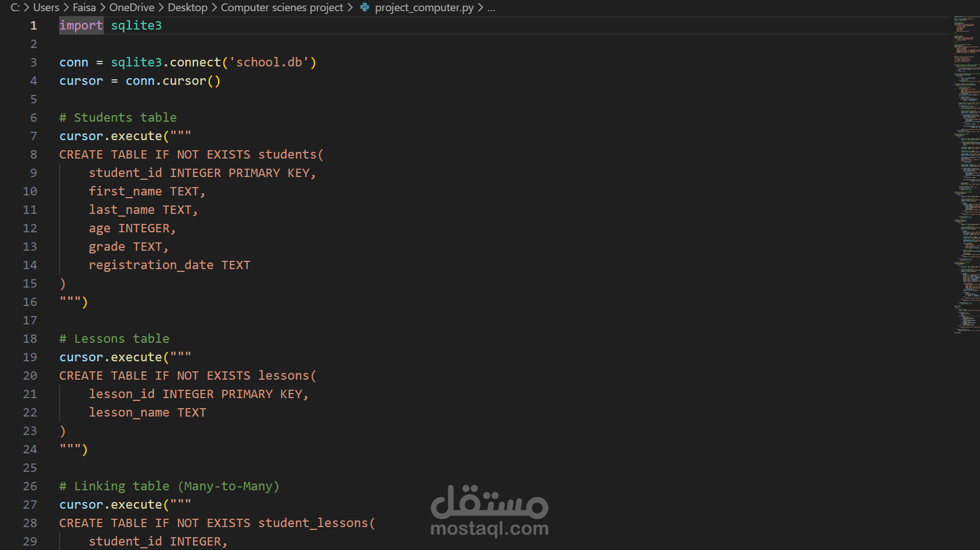Image resolution: width=980 pixels, height=550 pixels.
Task: Open the breadcrumb overflow "..." item
Action: (x=490, y=7)
